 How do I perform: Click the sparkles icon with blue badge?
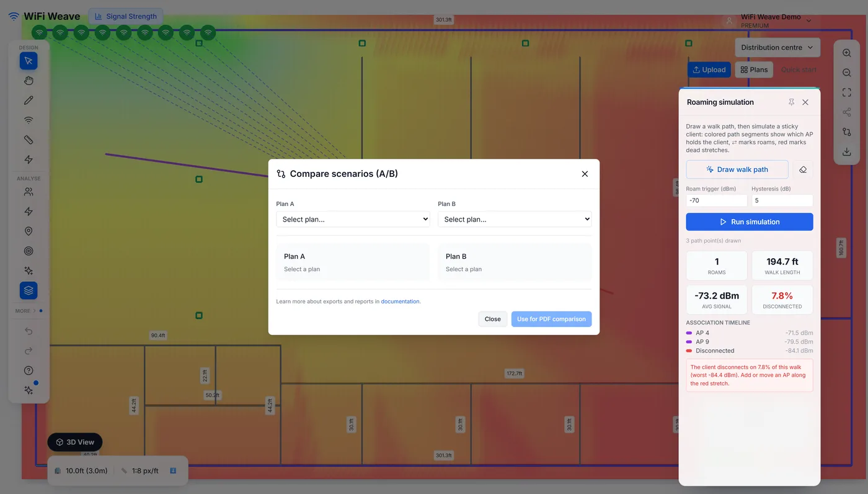pyautogui.click(x=29, y=390)
